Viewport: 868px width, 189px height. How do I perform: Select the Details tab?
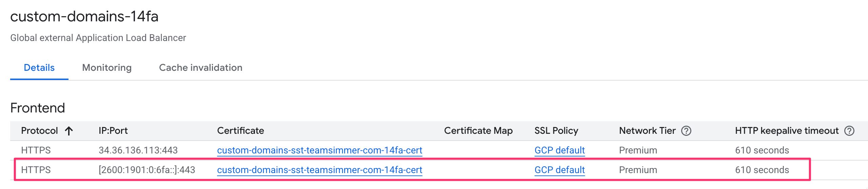coord(39,68)
